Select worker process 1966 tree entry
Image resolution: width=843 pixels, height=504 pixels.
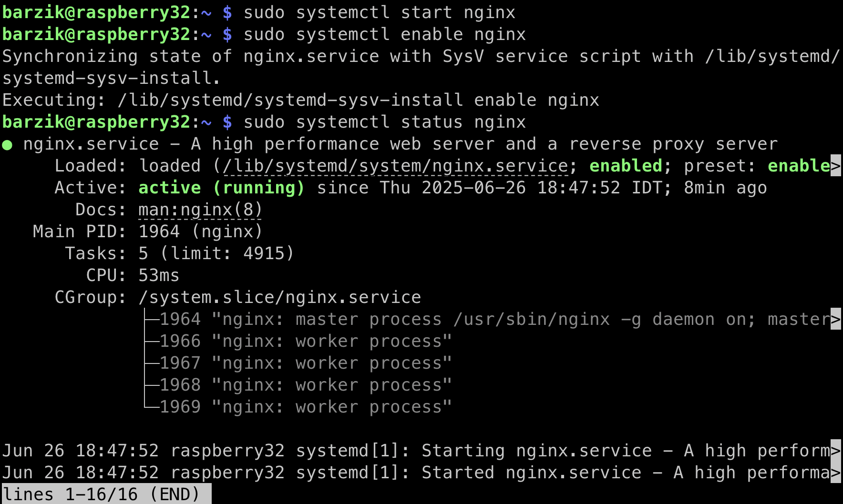[306, 341]
